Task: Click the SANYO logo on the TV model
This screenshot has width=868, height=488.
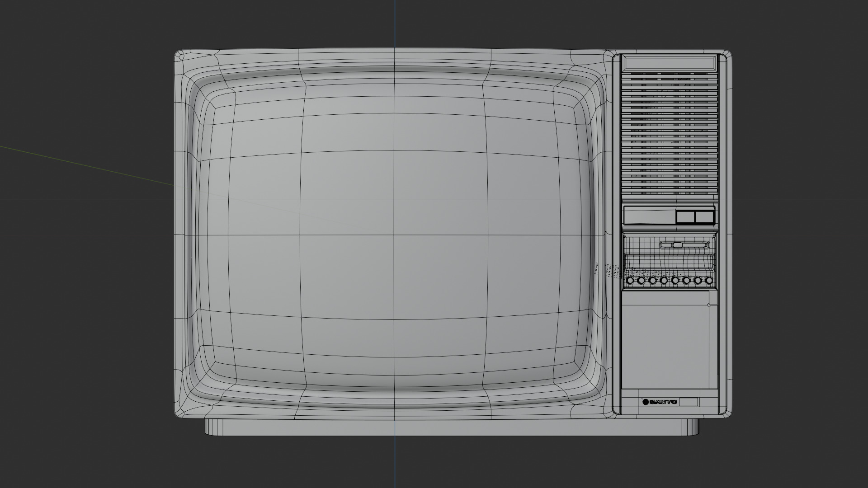Action: point(660,402)
